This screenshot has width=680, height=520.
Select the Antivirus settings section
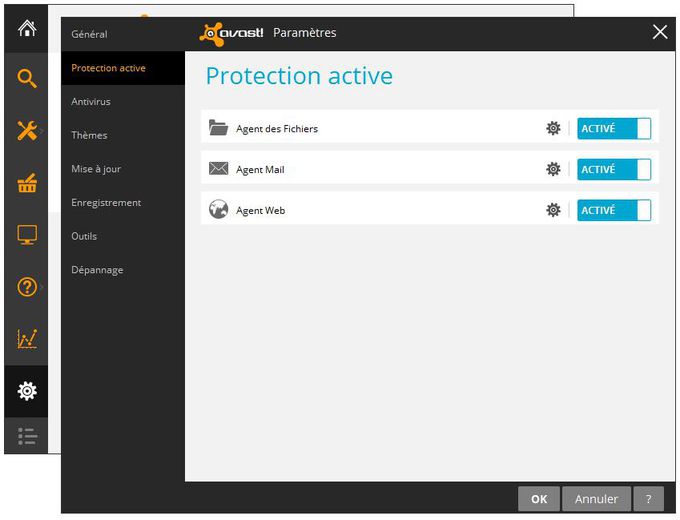(91, 101)
